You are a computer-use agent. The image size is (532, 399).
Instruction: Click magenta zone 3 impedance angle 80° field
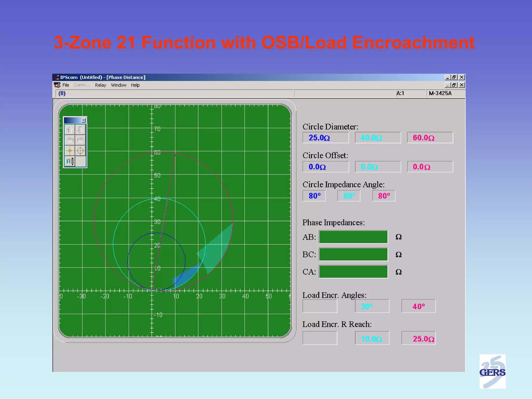click(x=384, y=196)
